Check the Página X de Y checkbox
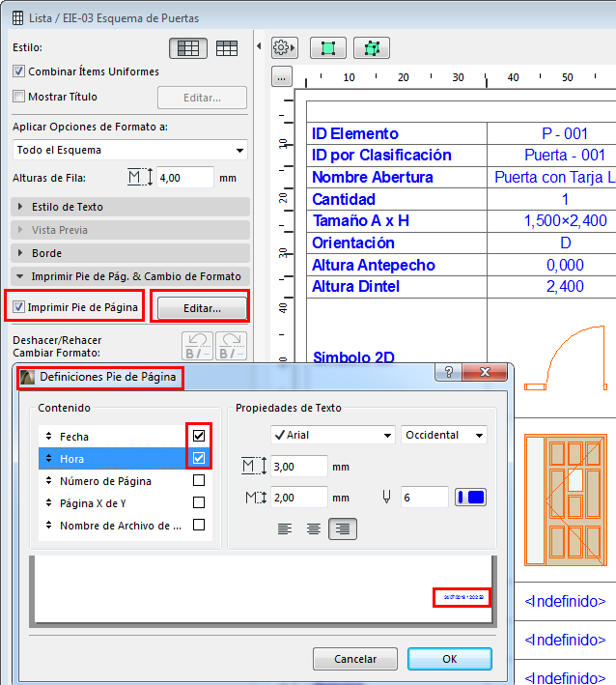The image size is (616, 685). point(199,502)
